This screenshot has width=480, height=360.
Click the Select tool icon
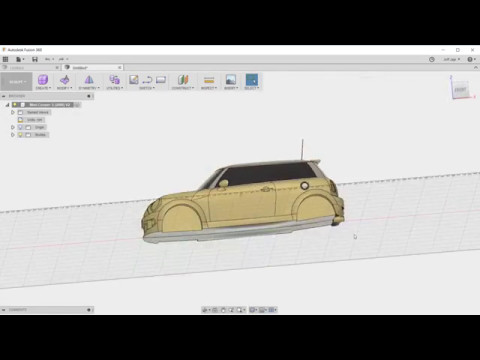coord(252,80)
